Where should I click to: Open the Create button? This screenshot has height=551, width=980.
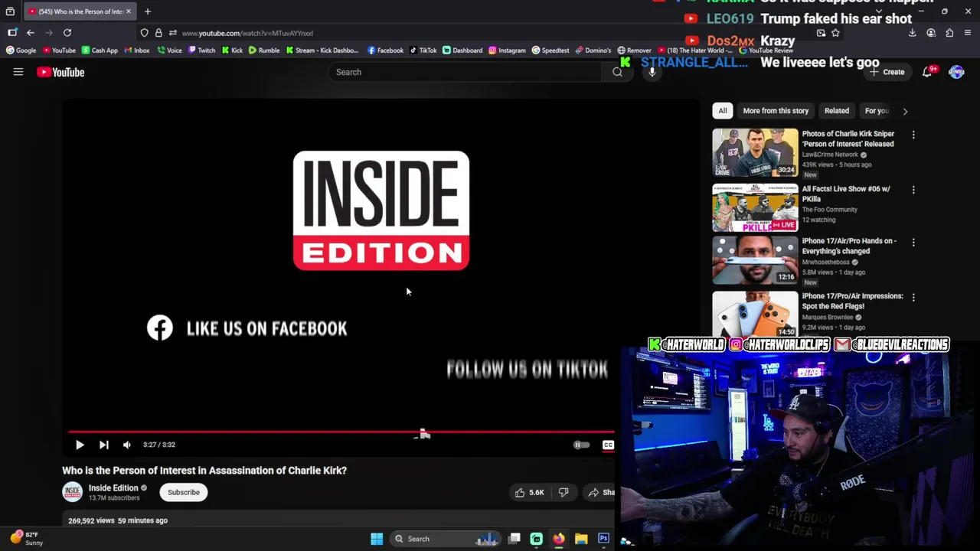[x=887, y=72]
